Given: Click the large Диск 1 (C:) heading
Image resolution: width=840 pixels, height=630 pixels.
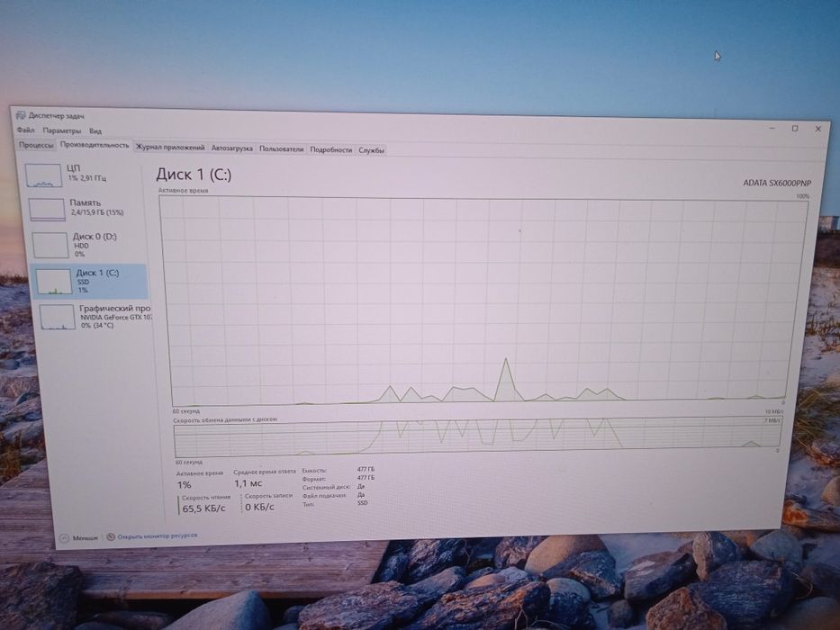Looking at the screenshot, I should pyautogui.click(x=194, y=174).
